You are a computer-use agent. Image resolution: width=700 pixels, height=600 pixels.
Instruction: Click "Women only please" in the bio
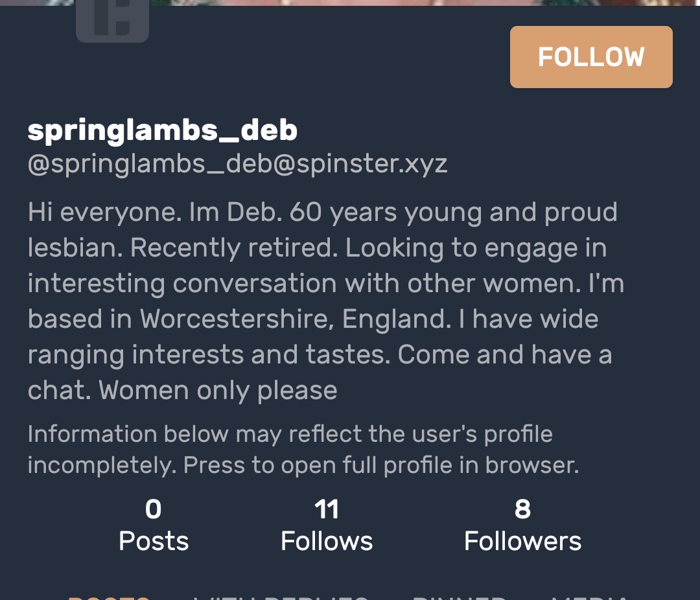click(x=218, y=390)
